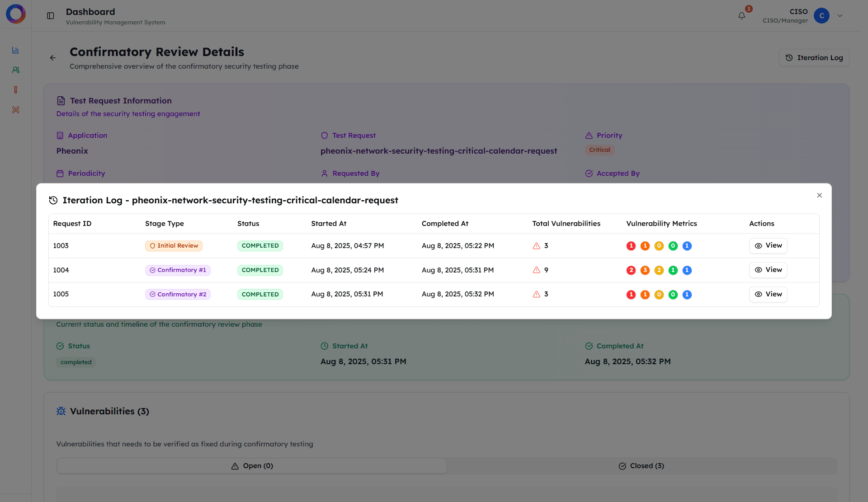
Task: Click Vulnerability Metrics column header
Action: point(661,224)
